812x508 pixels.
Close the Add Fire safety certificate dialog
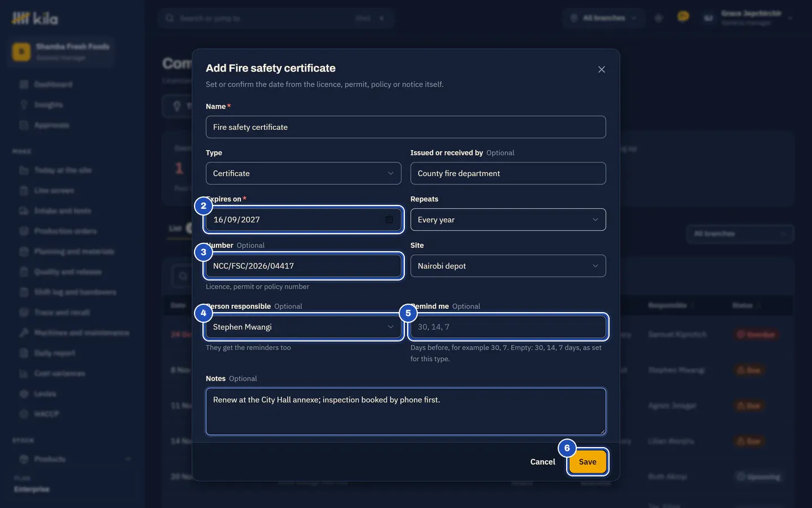pos(602,69)
